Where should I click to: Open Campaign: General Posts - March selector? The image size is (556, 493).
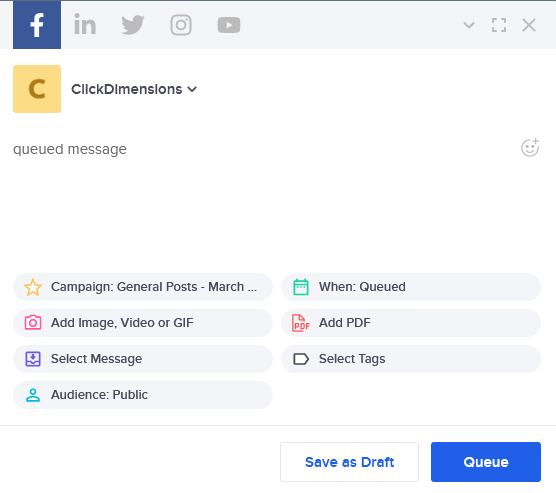coord(143,287)
